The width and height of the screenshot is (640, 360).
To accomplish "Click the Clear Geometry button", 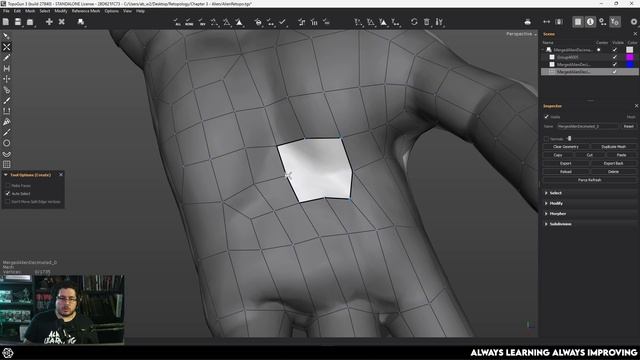I will click(566, 147).
